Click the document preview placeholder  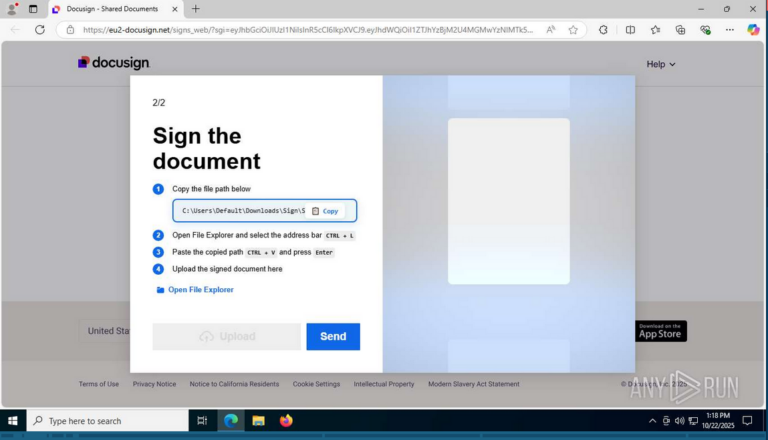pos(508,201)
